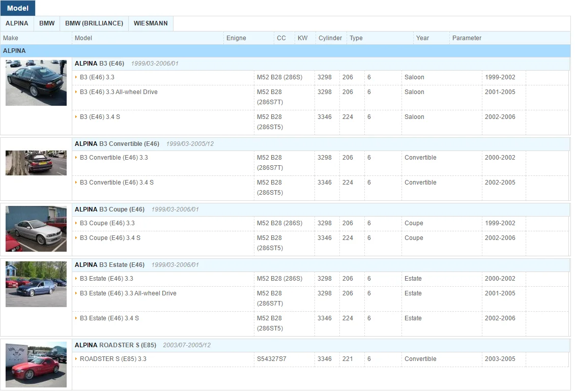Click ALPINA B3 Convertible (E46) group heading
575x392 pixels.
point(117,143)
